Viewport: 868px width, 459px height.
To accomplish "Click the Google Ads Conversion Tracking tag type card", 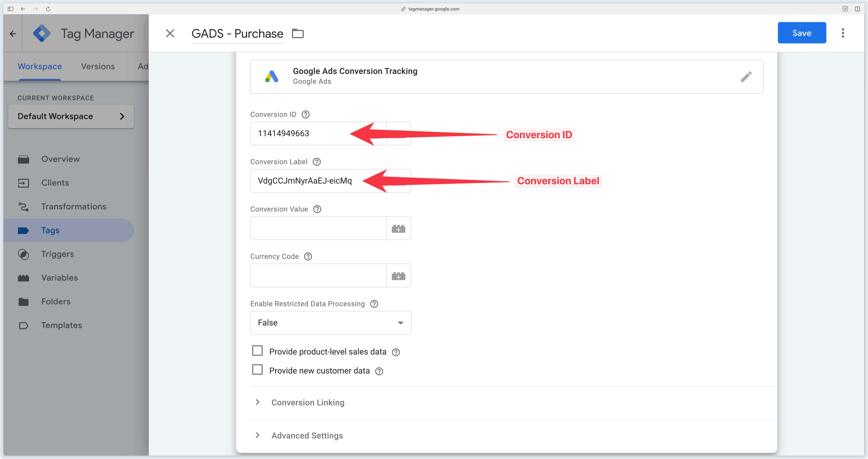I will (x=506, y=76).
